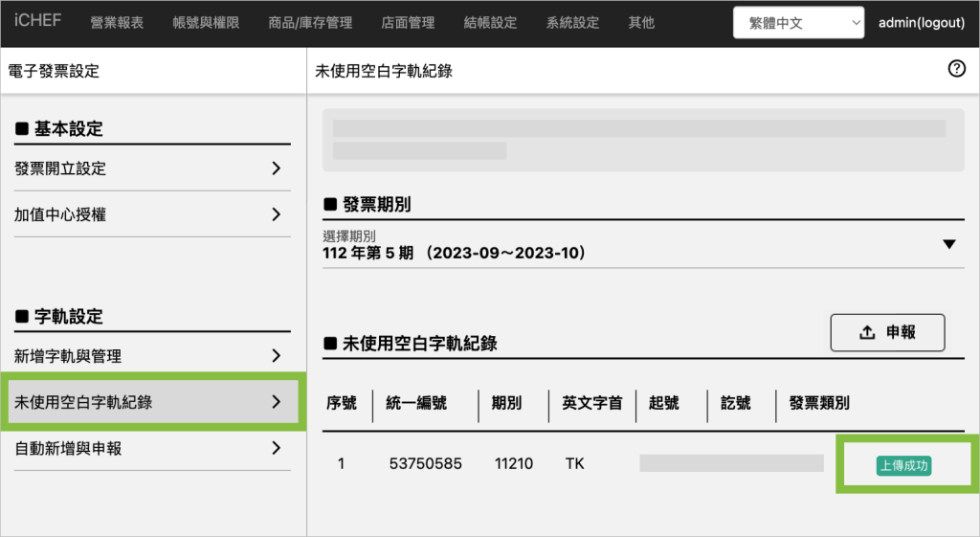Open the 營業報表 menu

(x=117, y=23)
